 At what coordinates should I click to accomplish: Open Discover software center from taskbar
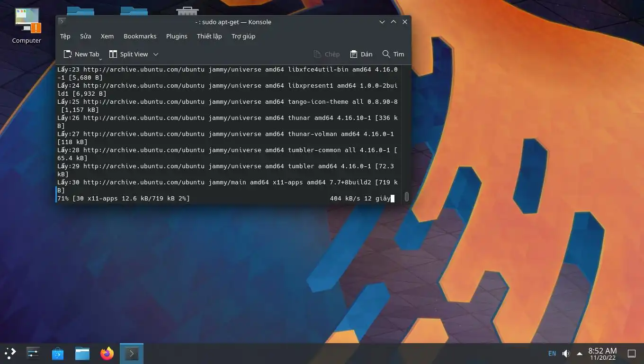point(58,353)
